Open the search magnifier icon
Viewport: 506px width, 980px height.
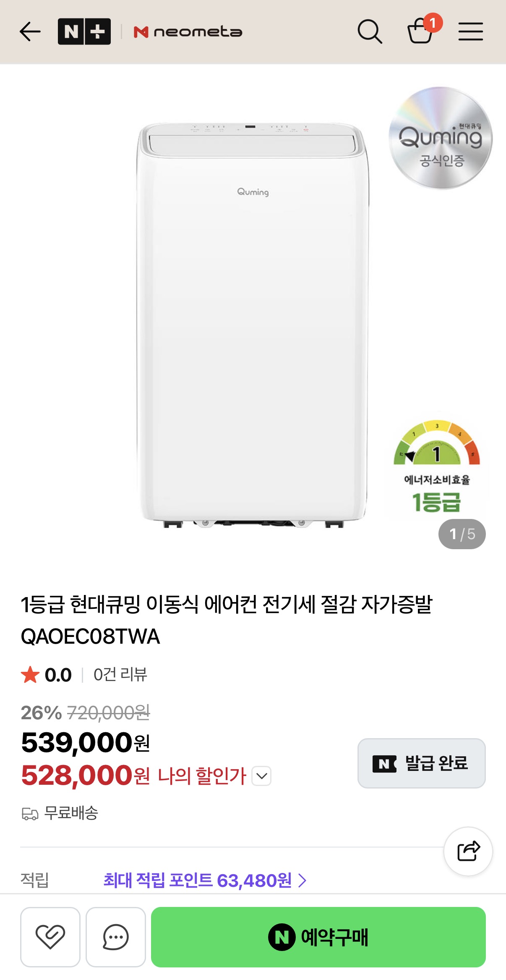pos(370,32)
